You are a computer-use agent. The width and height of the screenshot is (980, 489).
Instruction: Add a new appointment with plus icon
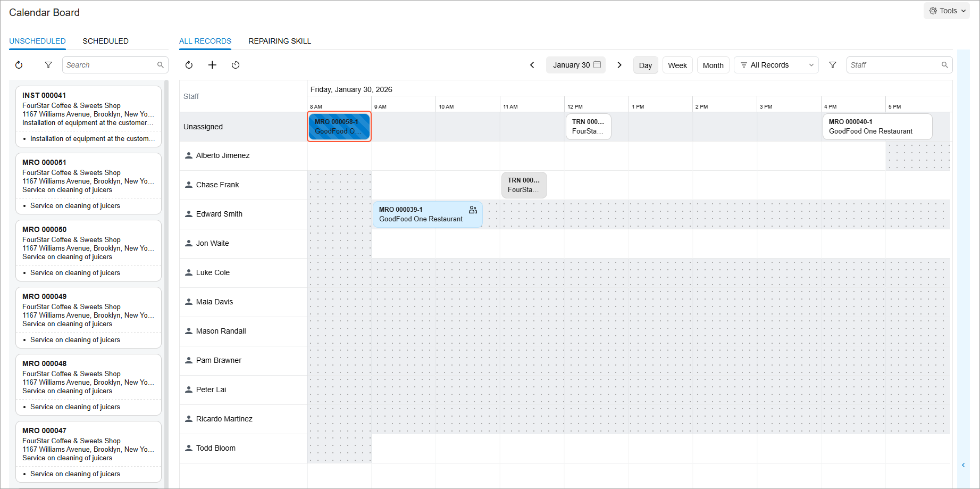click(x=212, y=65)
